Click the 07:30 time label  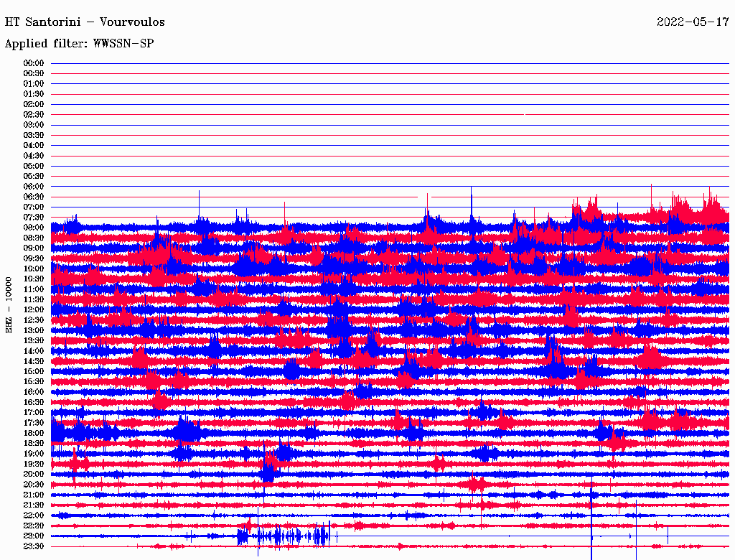coord(34,218)
